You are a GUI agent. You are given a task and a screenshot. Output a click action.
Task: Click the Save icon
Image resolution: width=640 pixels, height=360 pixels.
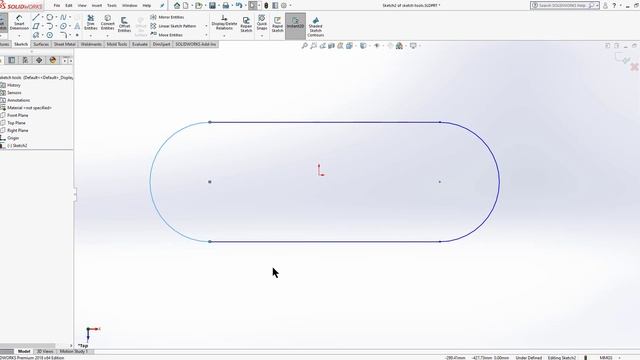[x=212, y=6]
